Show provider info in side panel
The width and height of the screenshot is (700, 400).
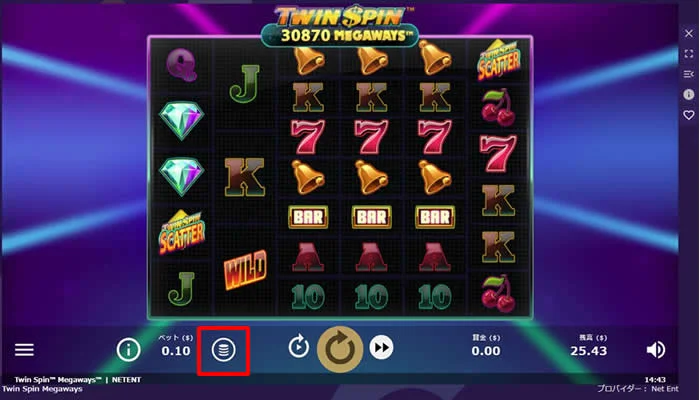coord(689,94)
